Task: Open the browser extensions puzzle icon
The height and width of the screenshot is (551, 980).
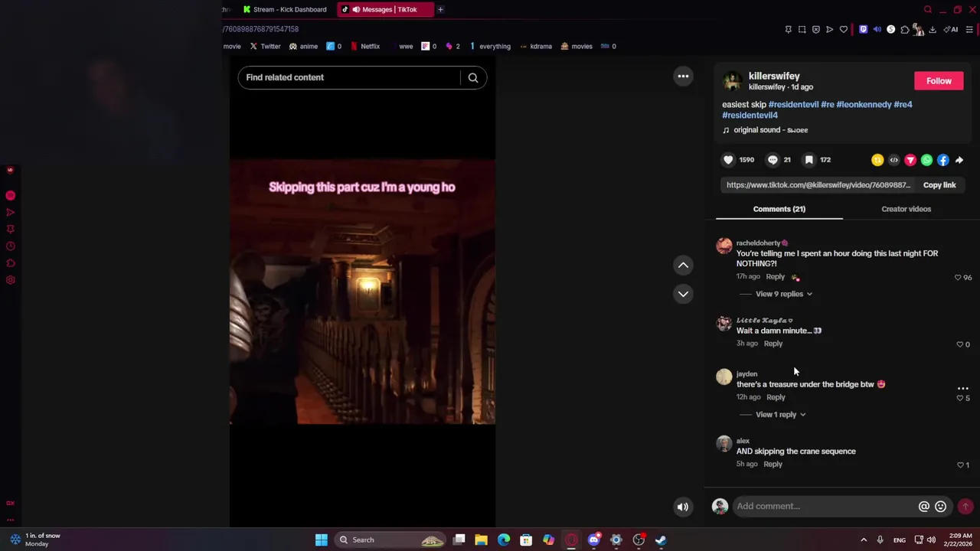Action: [904, 29]
